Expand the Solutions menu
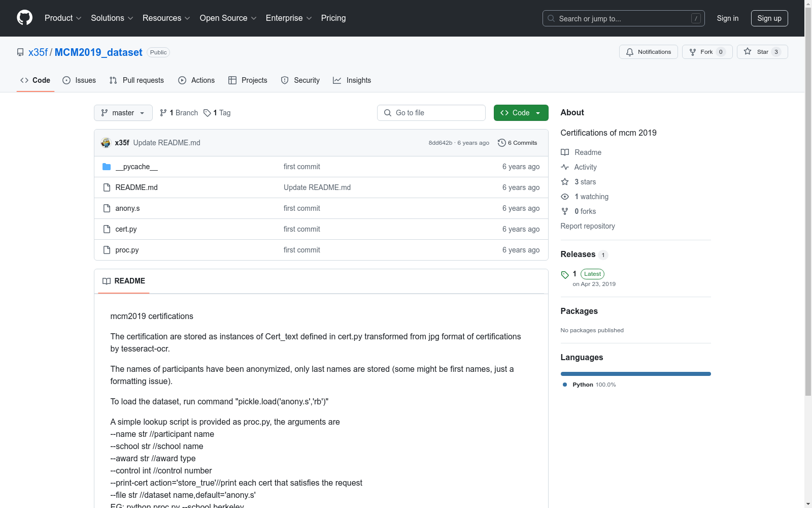 point(112,18)
